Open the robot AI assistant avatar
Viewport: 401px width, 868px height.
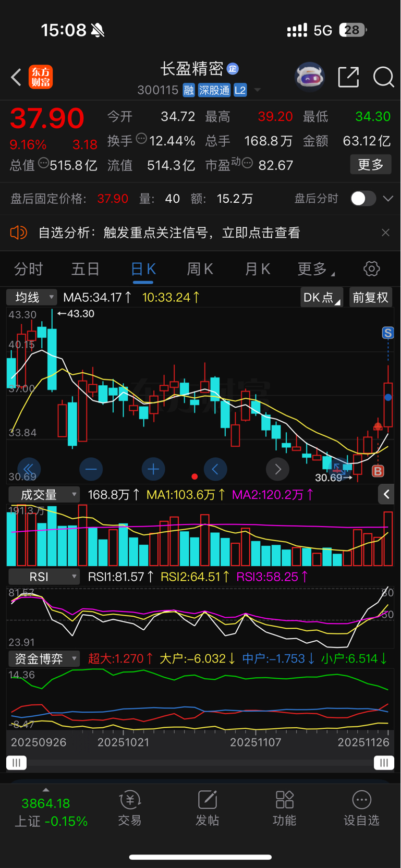(x=310, y=77)
